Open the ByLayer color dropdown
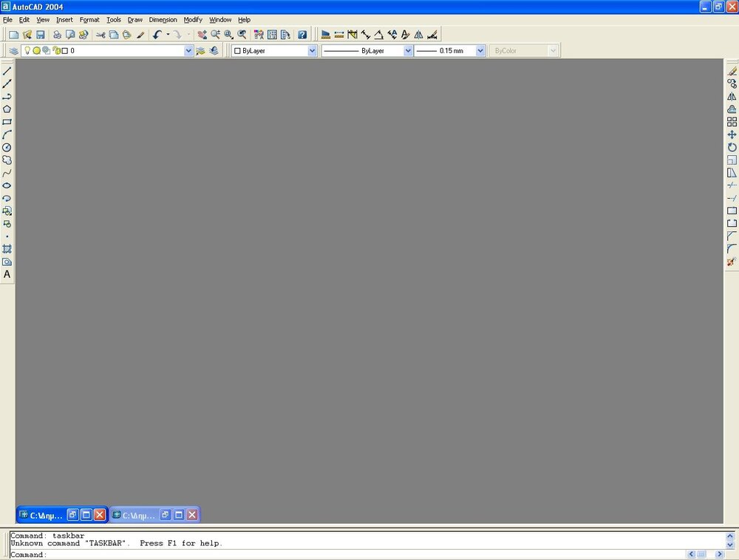The height and width of the screenshot is (560, 739). [x=312, y=50]
